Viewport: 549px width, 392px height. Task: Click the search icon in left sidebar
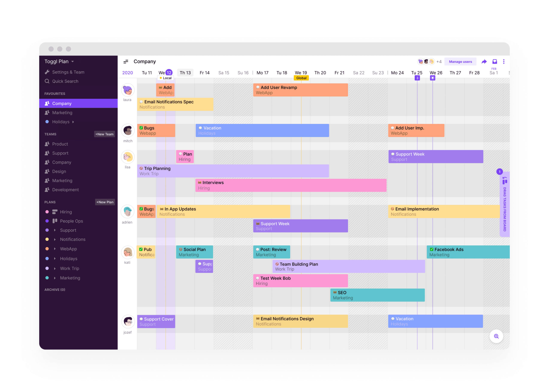coord(47,81)
